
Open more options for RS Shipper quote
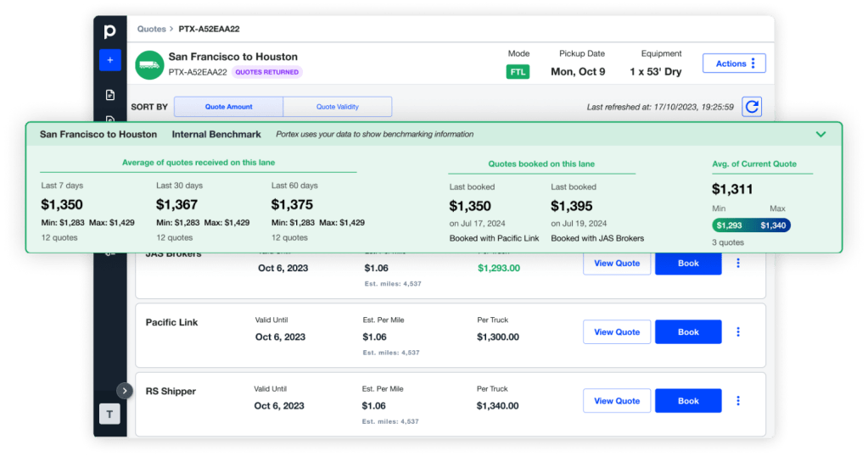738,401
